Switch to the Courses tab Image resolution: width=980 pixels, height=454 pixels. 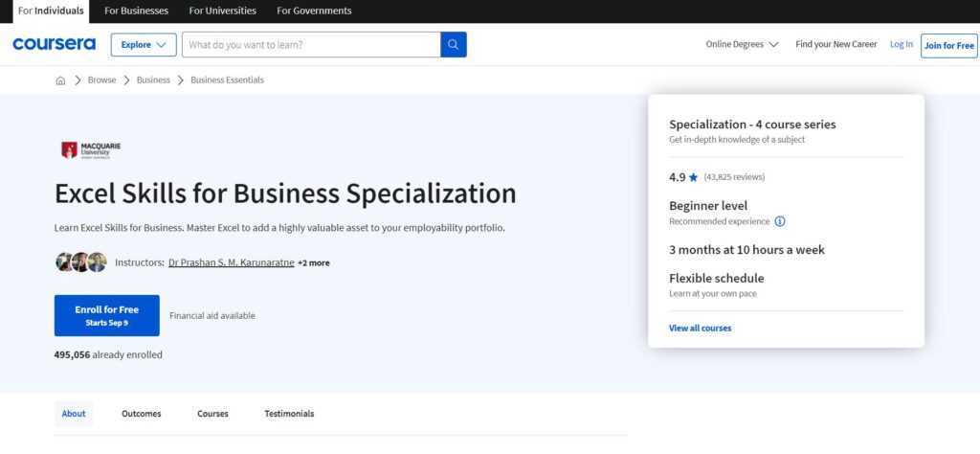click(x=213, y=414)
